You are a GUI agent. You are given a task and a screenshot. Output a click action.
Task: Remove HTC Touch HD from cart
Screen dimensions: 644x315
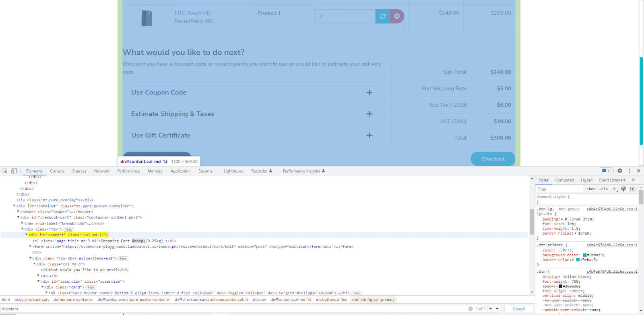pos(397,16)
